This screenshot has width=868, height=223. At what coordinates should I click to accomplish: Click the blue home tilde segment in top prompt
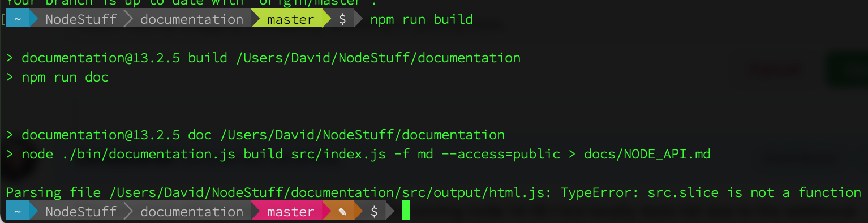(x=18, y=19)
